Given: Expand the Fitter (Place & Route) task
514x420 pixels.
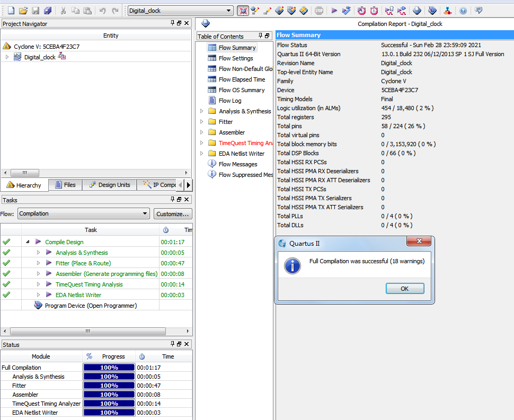Looking at the screenshot, I should [38, 263].
